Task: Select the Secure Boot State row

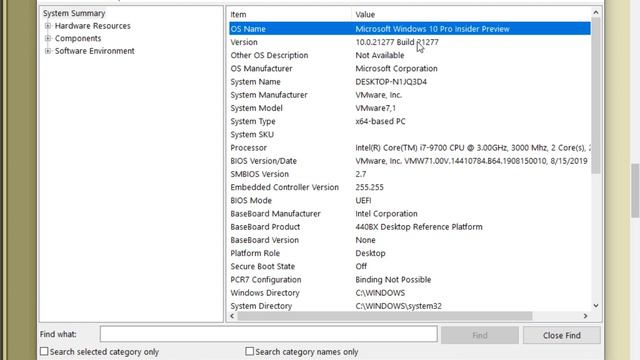Action: click(409, 266)
